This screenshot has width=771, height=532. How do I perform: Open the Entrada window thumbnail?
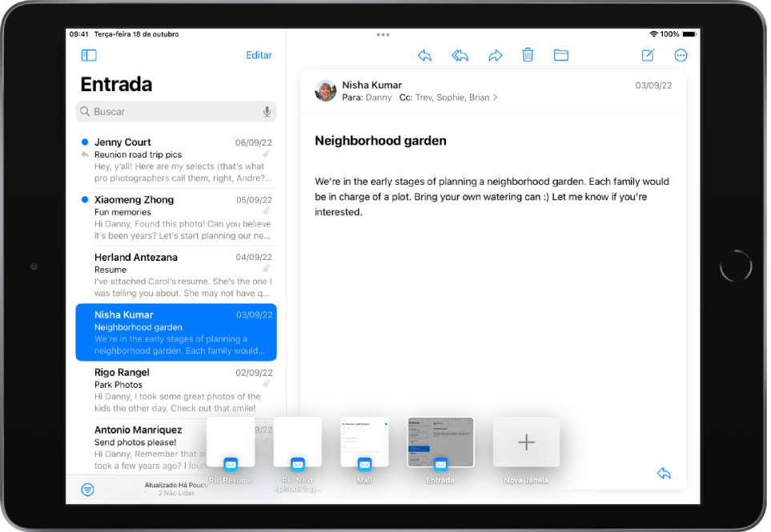pos(440,442)
